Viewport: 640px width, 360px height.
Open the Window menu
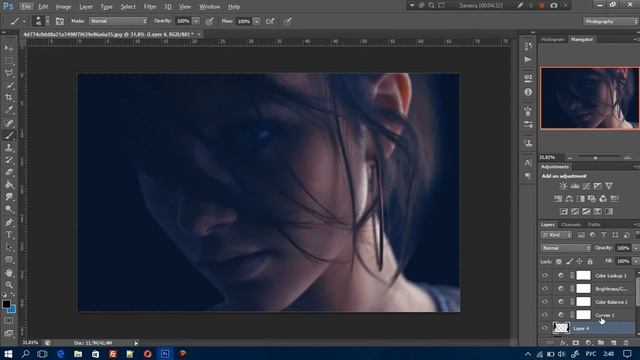point(210,7)
